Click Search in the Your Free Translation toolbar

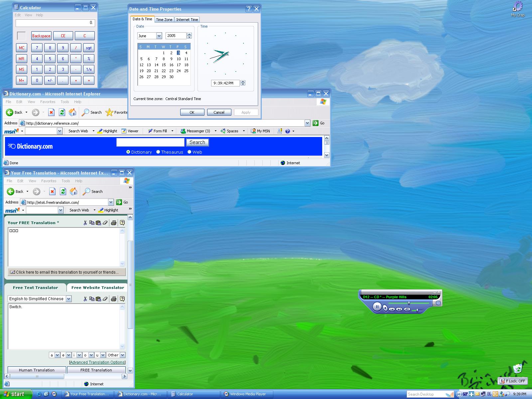pos(92,192)
